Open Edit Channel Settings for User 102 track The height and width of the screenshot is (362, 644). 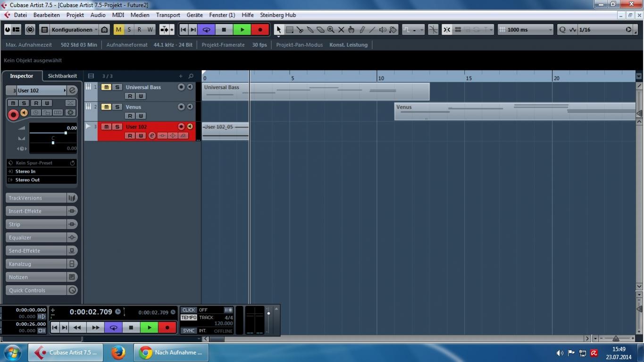click(x=152, y=135)
